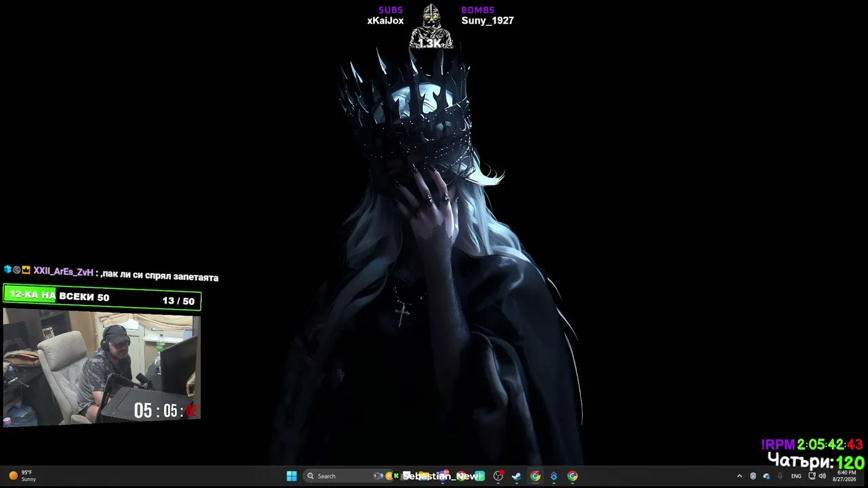Expand the hidden system tray icons
868x488 pixels.
tap(739, 476)
